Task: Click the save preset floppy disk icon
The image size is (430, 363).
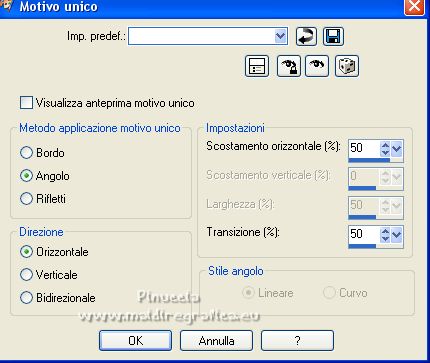Action: pyautogui.click(x=333, y=36)
